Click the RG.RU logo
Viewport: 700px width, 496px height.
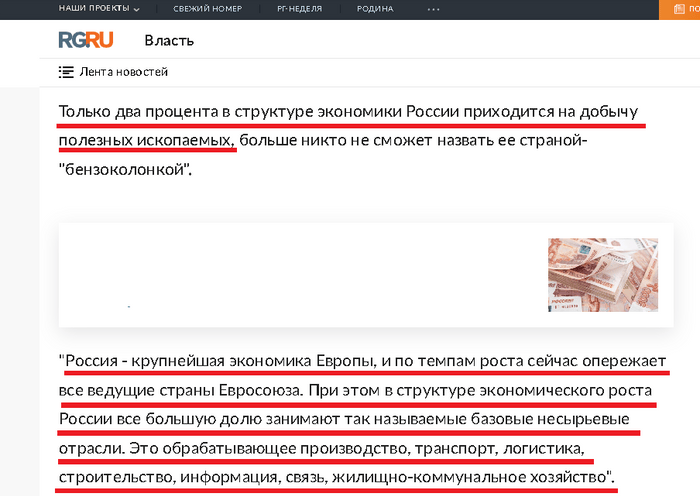click(85, 40)
